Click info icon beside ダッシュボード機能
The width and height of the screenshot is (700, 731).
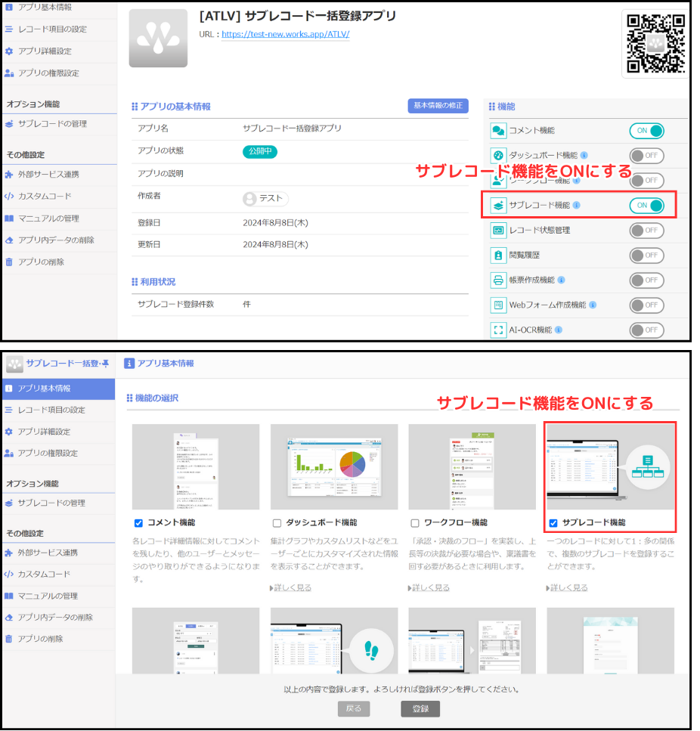coord(584,155)
